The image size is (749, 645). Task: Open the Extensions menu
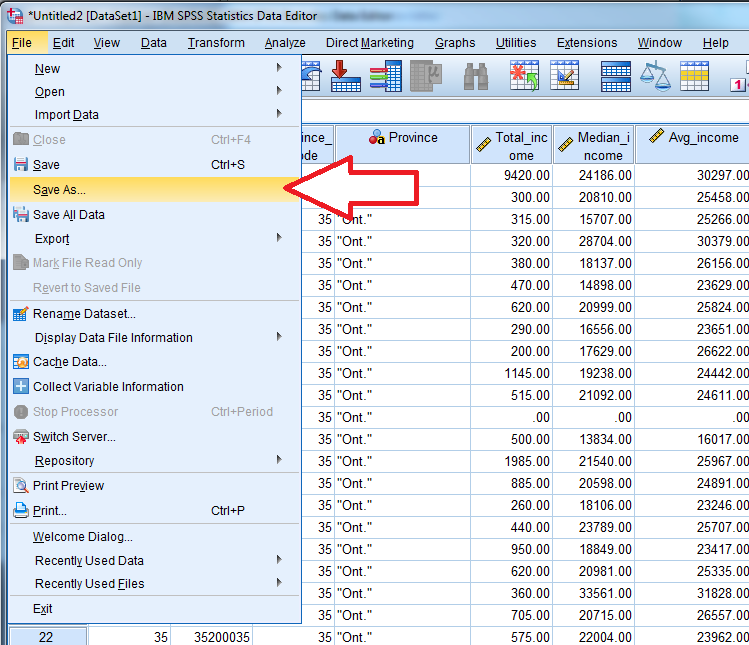587,43
